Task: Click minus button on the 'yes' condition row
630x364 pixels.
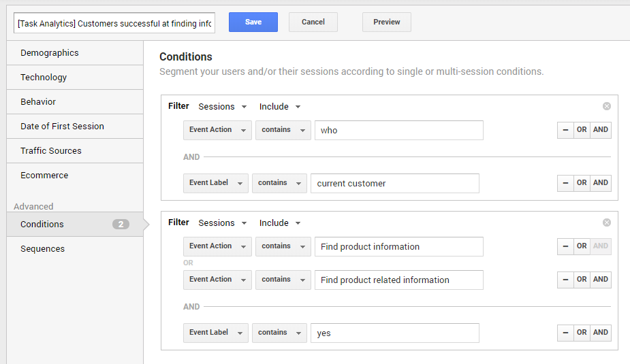Action: (x=565, y=333)
